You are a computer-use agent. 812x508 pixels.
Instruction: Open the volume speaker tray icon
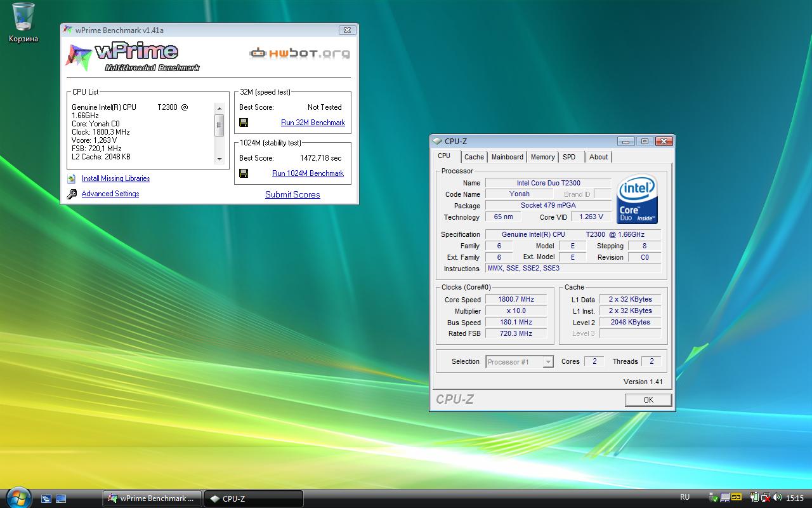click(777, 498)
